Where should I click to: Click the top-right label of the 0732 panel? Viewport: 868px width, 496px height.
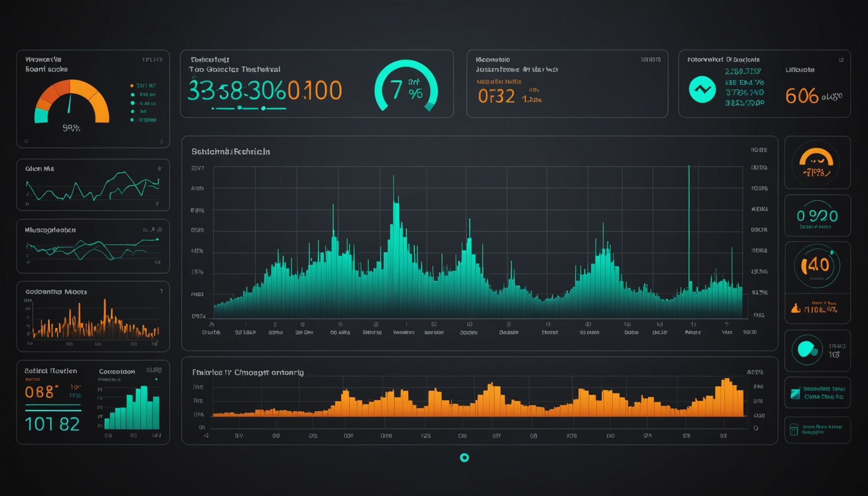(650, 59)
